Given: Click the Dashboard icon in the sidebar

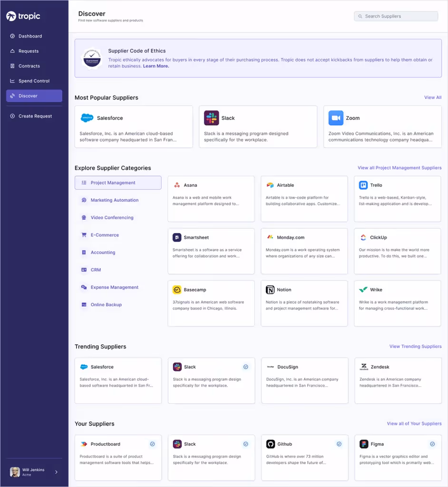Looking at the screenshot, I should [12, 36].
